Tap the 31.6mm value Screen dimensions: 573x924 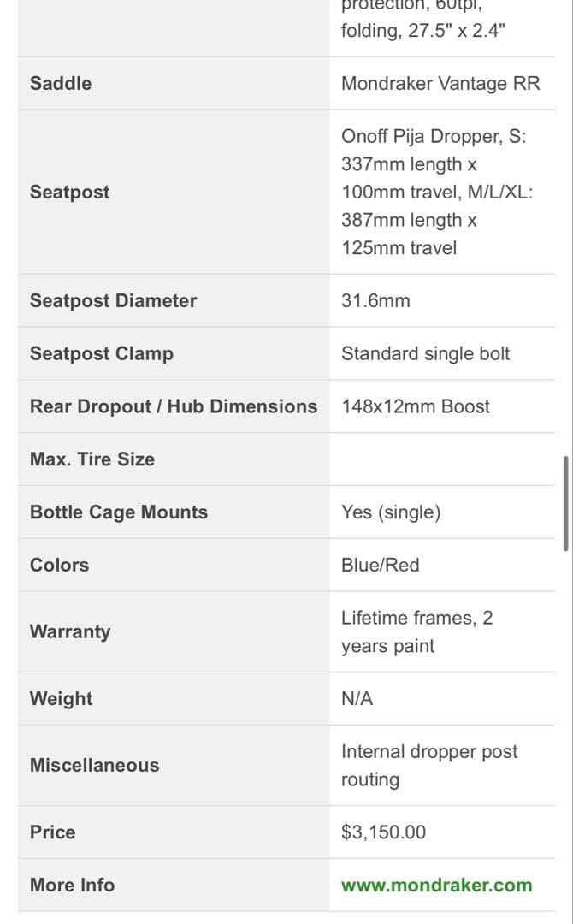(x=375, y=300)
